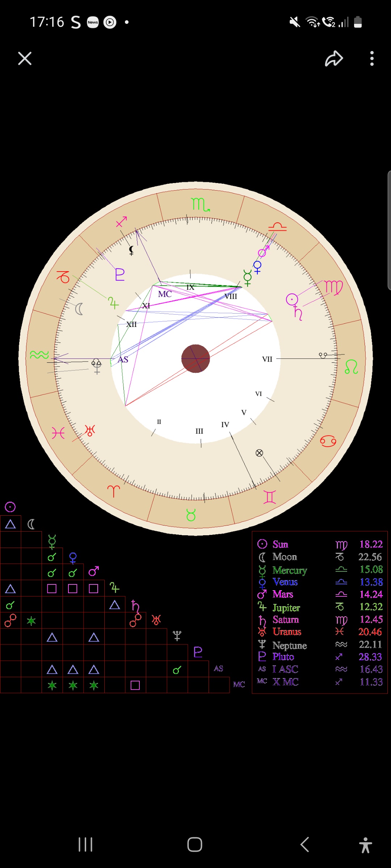
Task: Tap the pink square aspect in the grid's MC row
Action: (x=135, y=685)
